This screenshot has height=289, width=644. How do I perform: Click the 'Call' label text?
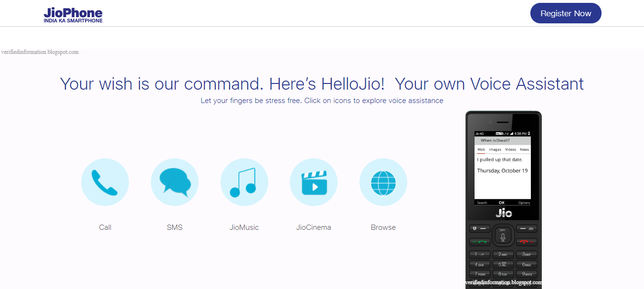[105, 227]
